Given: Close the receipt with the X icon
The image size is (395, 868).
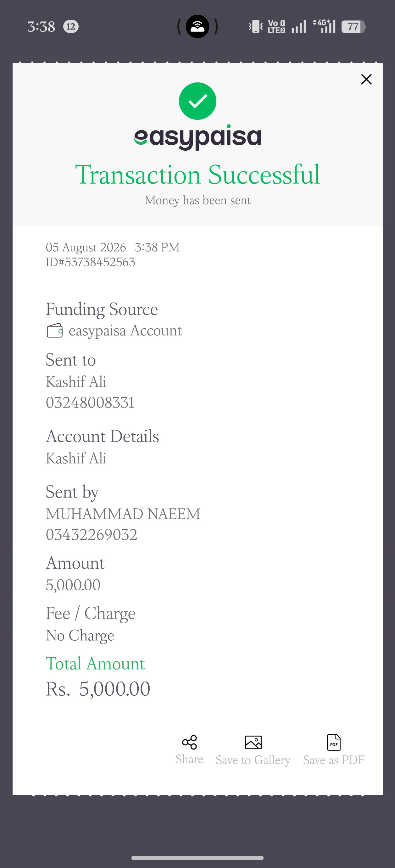Looking at the screenshot, I should tap(366, 80).
